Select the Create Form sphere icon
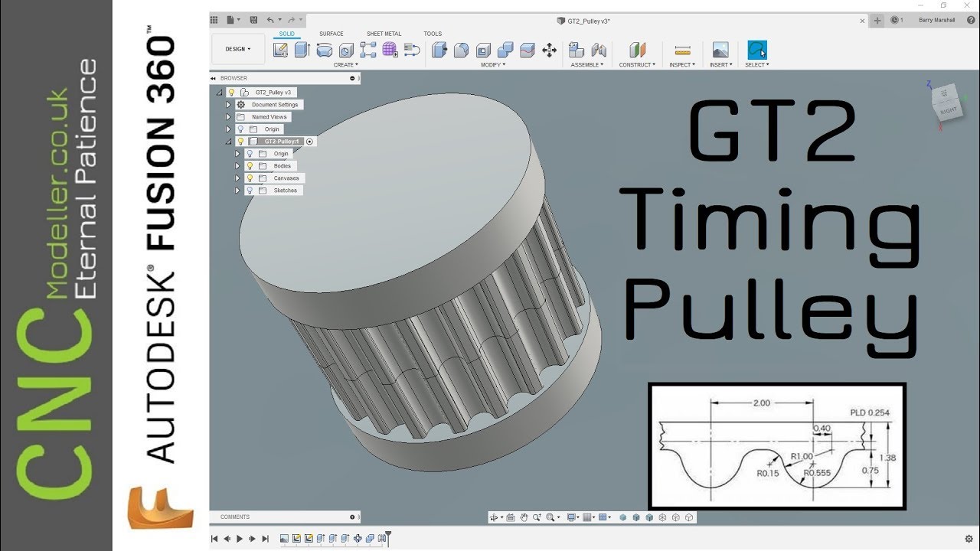 [x=390, y=50]
